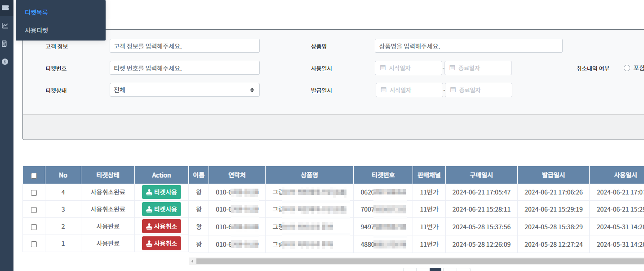Click purchase time 2024-05-28 15:37:56

(x=481, y=226)
